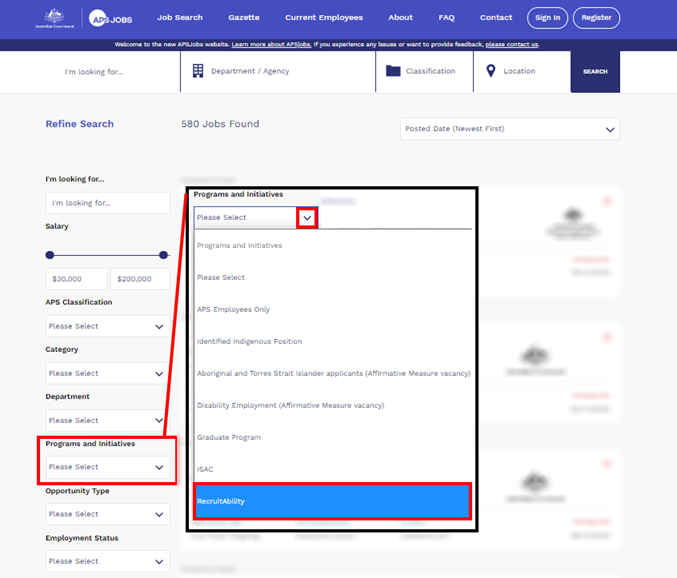
Task: Click the $30,000 minimum salary field
Action: point(76,279)
